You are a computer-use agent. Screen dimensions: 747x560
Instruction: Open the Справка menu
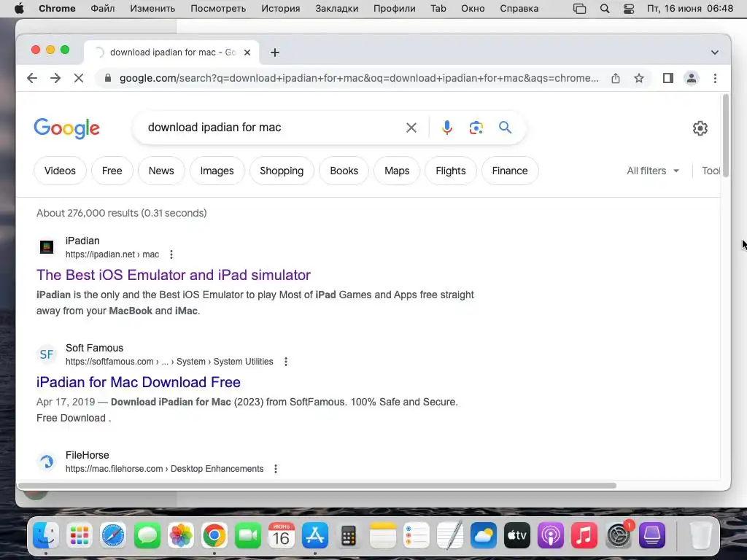pos(519,9)
